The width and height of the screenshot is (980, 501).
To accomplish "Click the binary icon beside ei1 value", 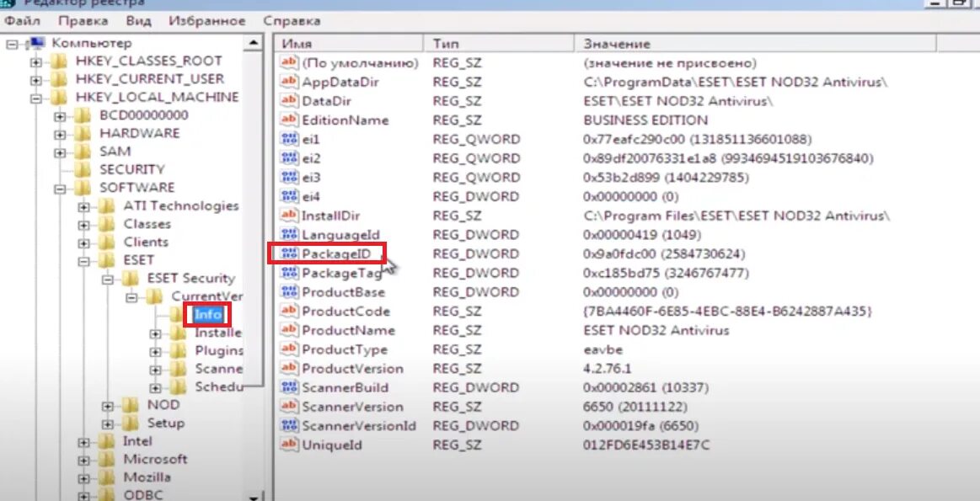I will click(287, 138).
